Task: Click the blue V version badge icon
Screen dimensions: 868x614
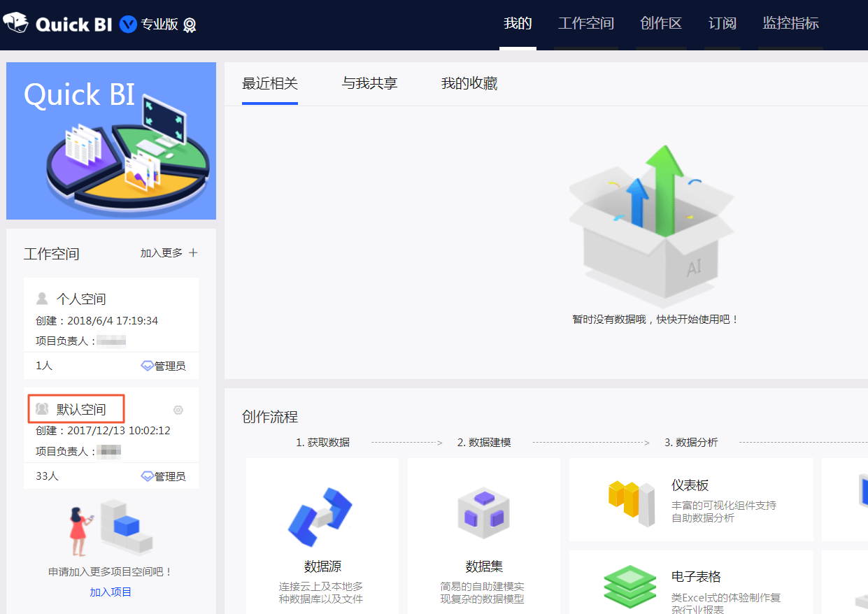Action: tap(128, 24)
